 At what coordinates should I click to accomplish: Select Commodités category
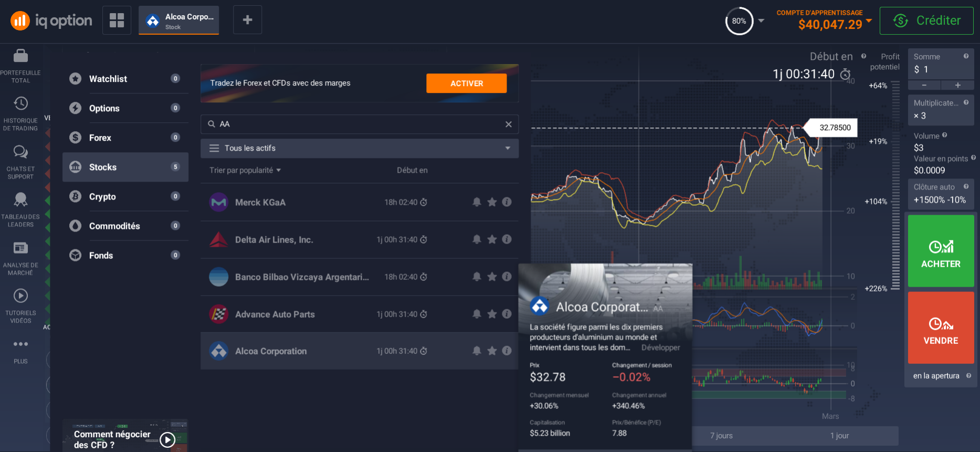point(125,226)
